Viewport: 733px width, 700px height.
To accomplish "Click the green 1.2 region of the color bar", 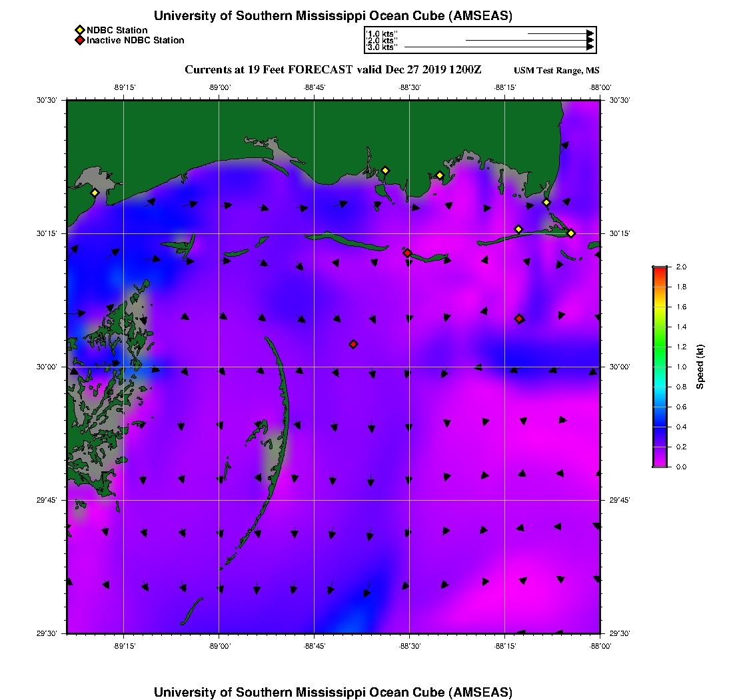I will 660,348.
